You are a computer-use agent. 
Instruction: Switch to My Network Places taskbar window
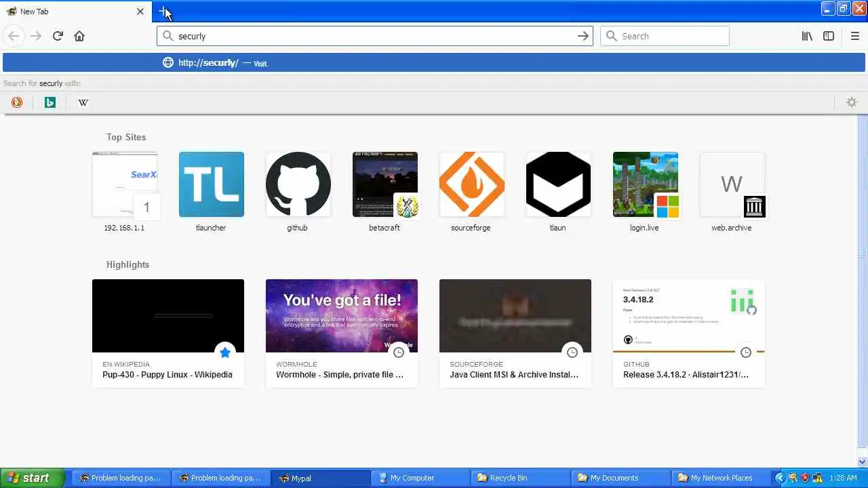[x=719, y=478]
